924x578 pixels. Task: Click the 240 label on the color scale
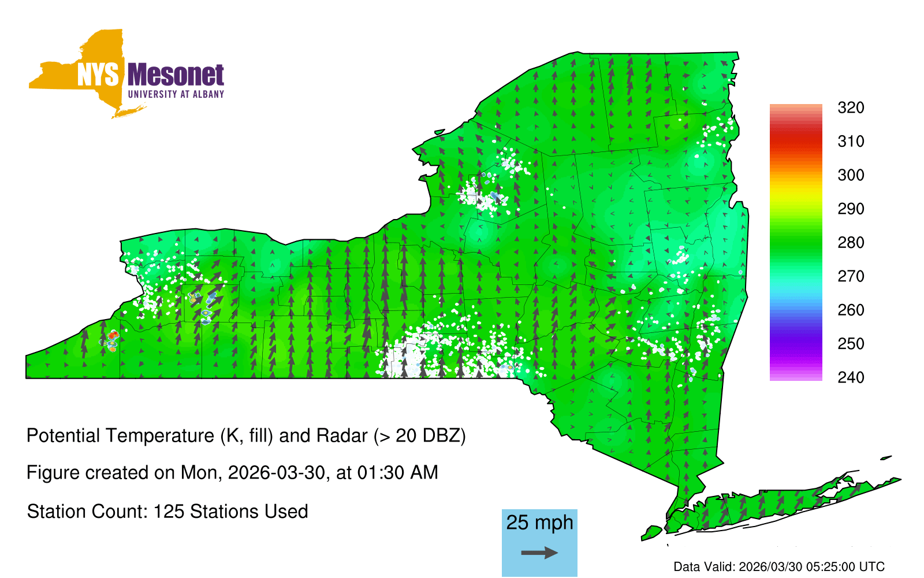click(851, 377)
